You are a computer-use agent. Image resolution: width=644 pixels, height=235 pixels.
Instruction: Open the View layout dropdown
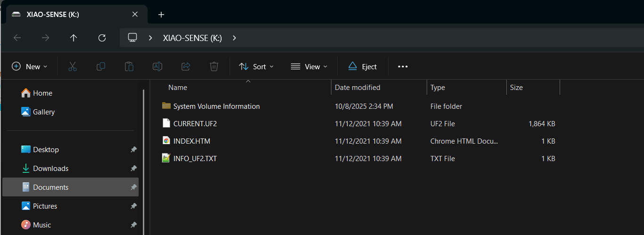309,66
